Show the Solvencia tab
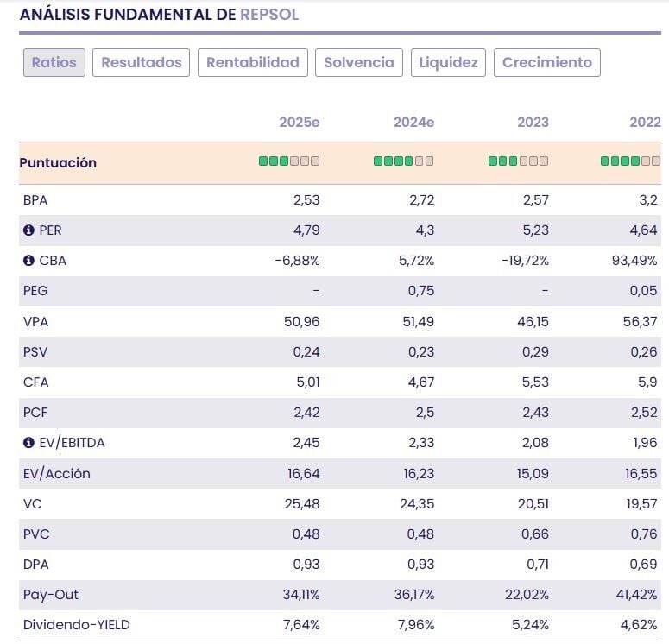This screenshot has width=669, height=644. 359,62
